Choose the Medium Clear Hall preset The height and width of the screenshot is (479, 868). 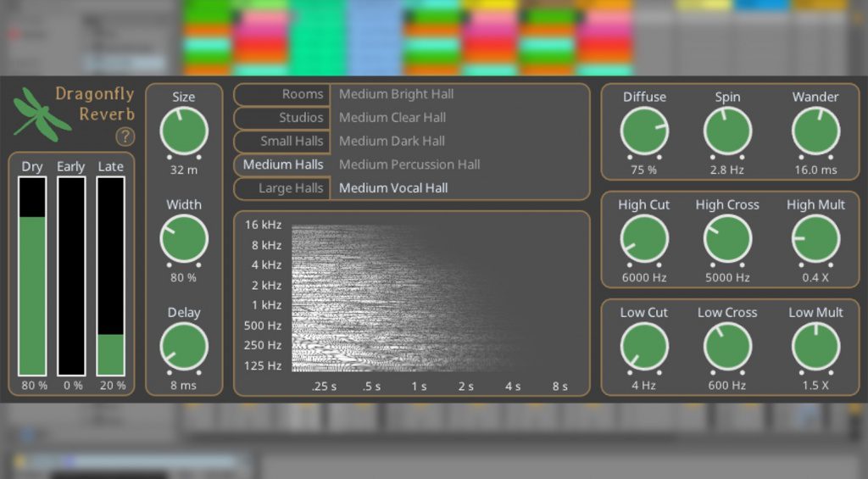point(392,117)
